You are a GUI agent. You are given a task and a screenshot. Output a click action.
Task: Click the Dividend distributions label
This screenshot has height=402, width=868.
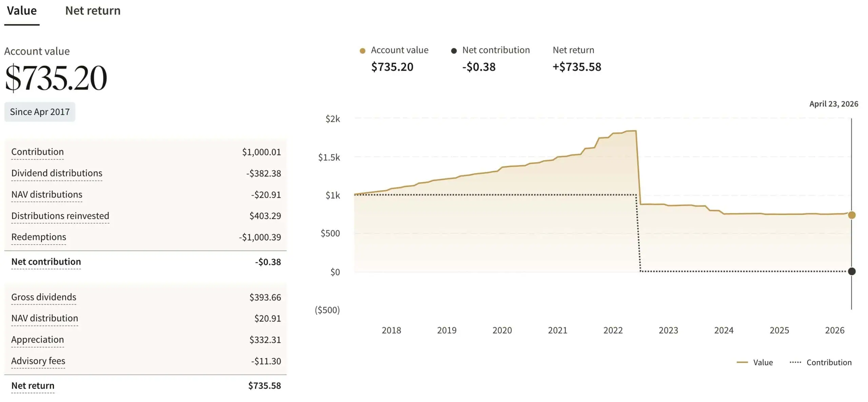pyautogui.click(x=57, y=173)
